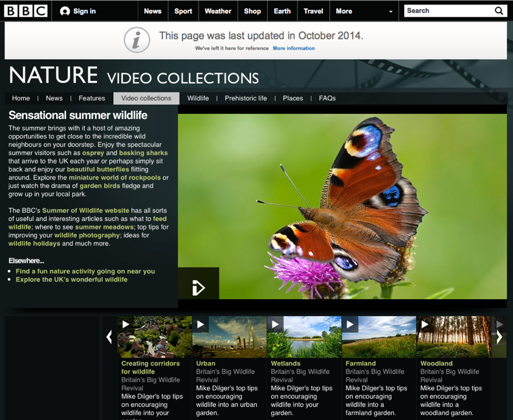This screenshot has width=513, height=420.
Task: Click the Woodland forest thumbnail
Action: 453,337
